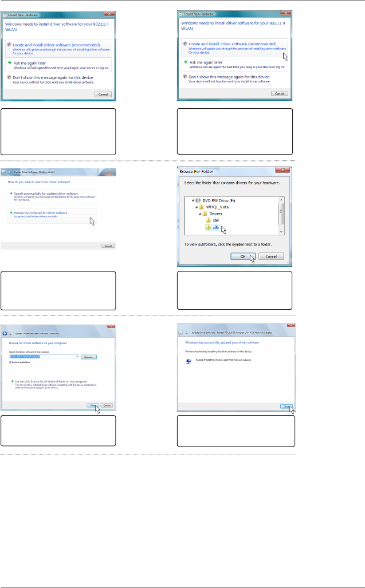Screen dimensions: 365x588
Task: Cancel the 'How do you want to search' dialog
Action: [108, 246]
